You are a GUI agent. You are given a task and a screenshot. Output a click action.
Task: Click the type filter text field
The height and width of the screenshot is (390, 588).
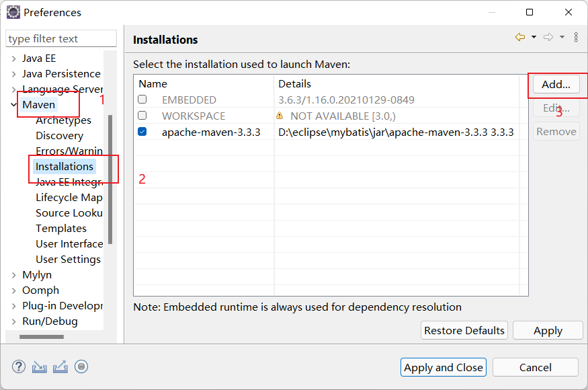click(x=60, y=39)
